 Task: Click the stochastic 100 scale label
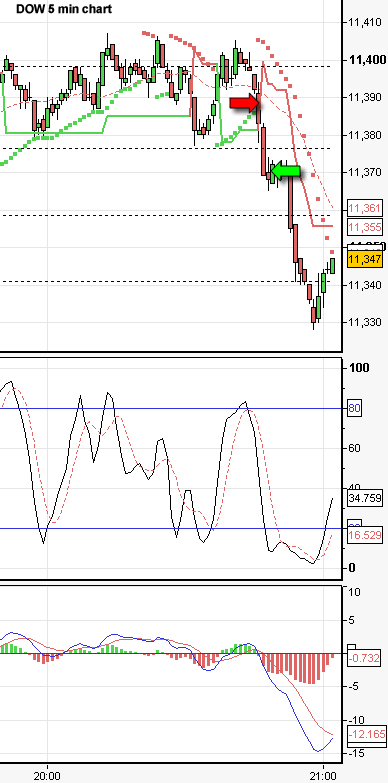pyautogui.click(x=359, y=368)
